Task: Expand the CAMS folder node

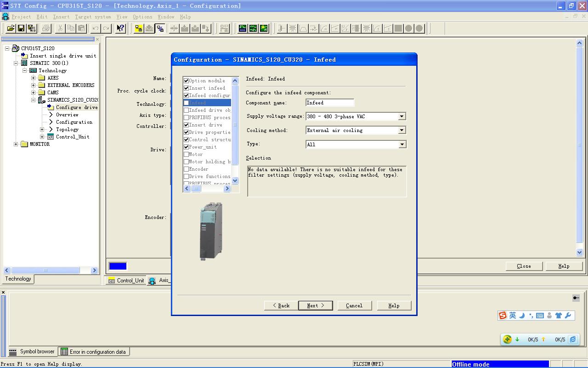Action: pyautogui.click(x=33, y=92)
